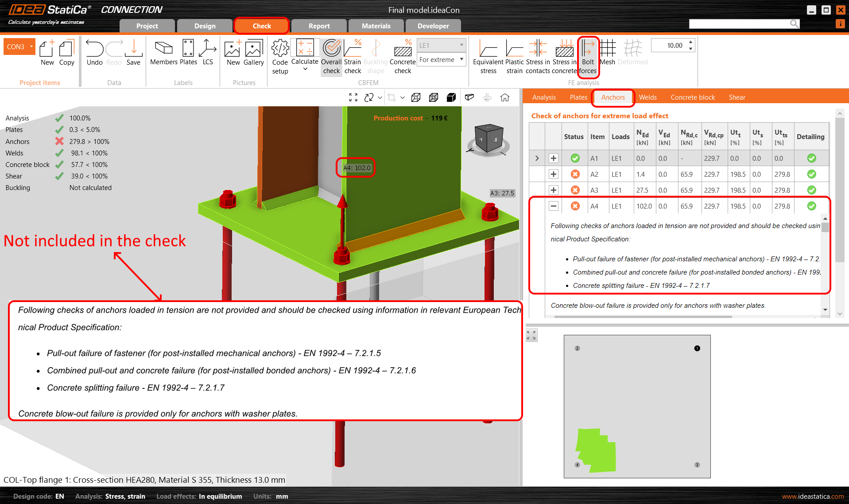Show Equivalent stress results
This screenshot has width=849, height=504.
(x=488, y=57)
